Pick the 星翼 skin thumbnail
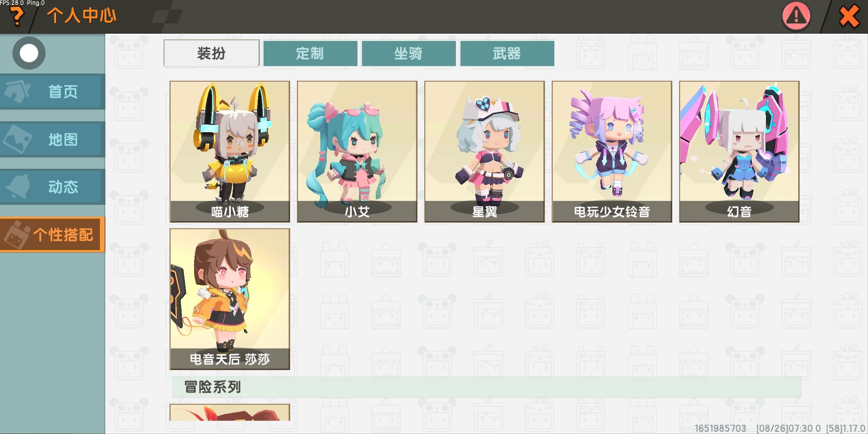The image size is (868, 434). tap(485, 151)
